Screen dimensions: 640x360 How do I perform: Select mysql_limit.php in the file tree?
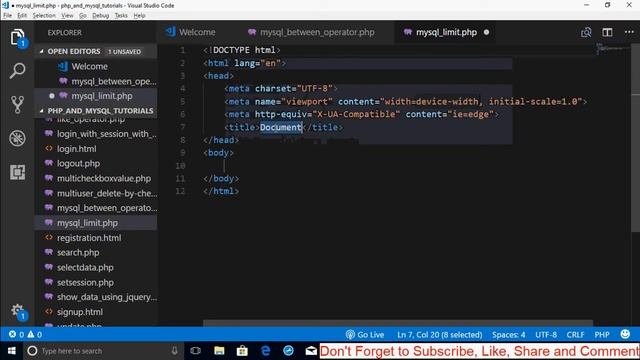click(96, 223)
